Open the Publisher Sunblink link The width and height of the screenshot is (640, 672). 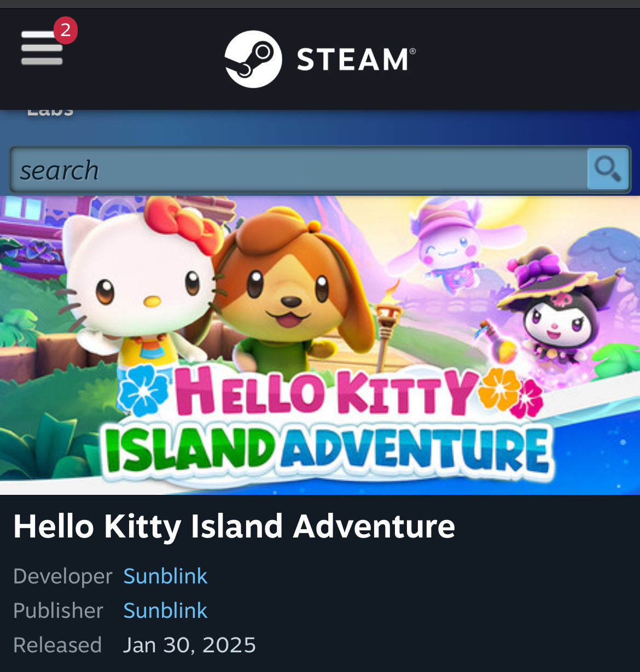pyautogui.click(x=165, y=611)
